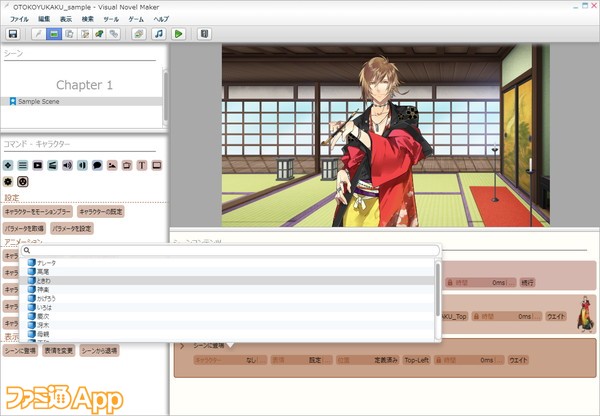Add 表情を変更 command
This screenshot has width=600, height=416.
click(x=59, y=350)
